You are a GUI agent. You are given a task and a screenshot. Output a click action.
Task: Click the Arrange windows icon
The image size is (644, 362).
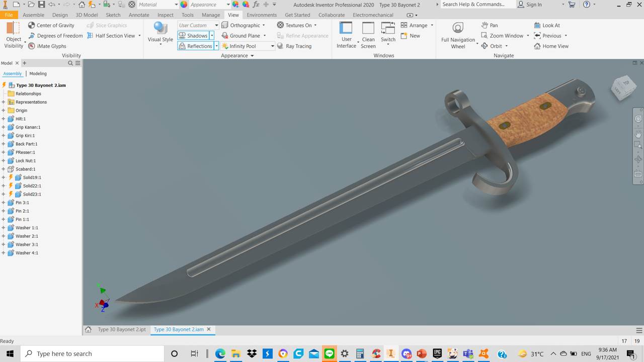(x=404, y=25)
